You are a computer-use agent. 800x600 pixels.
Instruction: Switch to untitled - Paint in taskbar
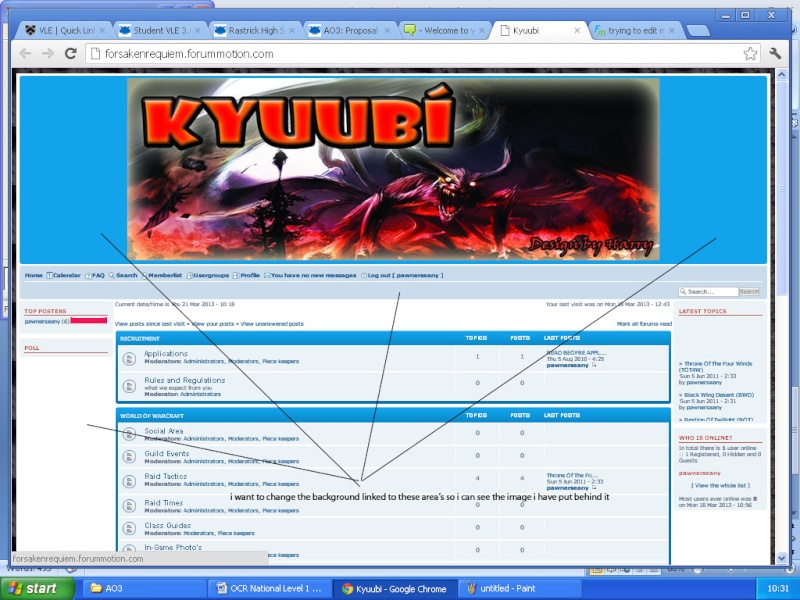click(521, 589)
